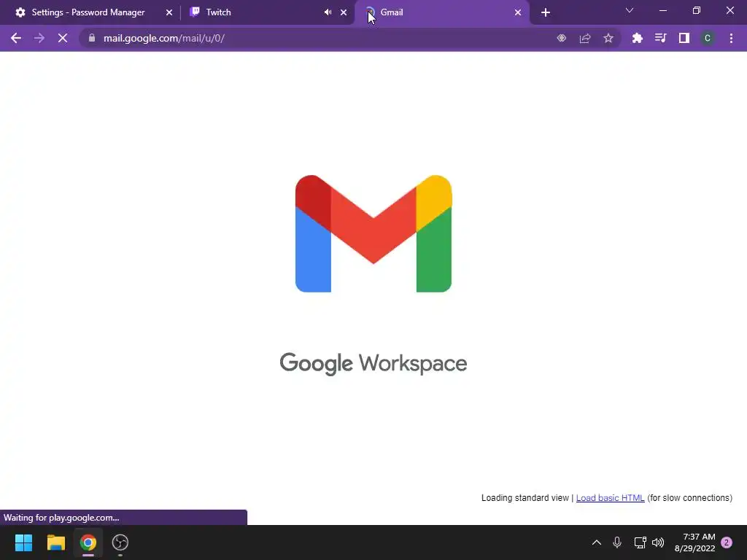The width and height of the screenshot is (747, 560).
Task: Show hidden system tray icons
Action: (x=597, y=542)
